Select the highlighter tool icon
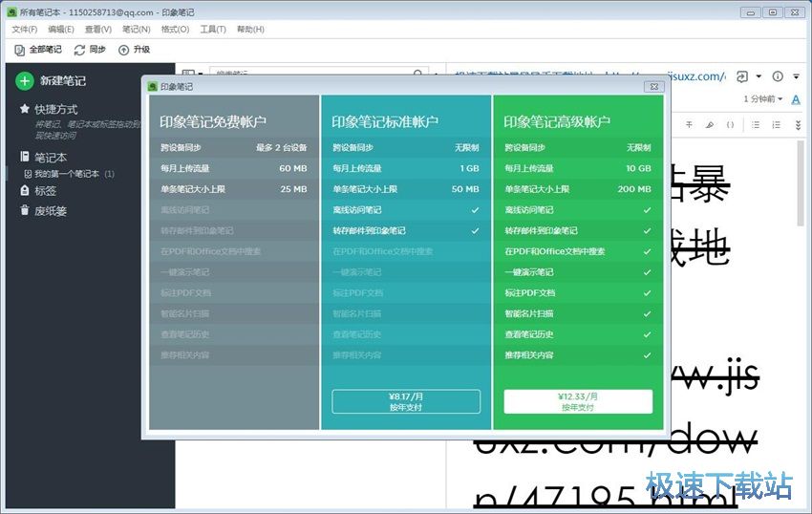 [x=710, y=124]
